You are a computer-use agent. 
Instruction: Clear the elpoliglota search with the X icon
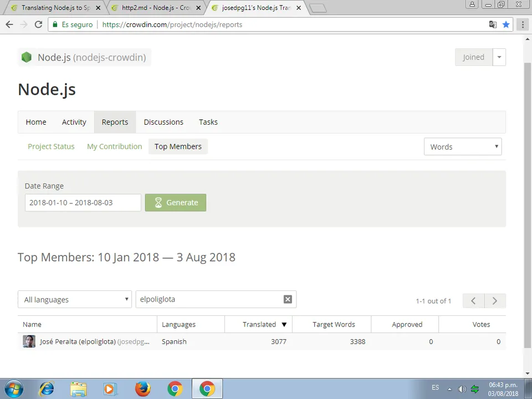288,299
